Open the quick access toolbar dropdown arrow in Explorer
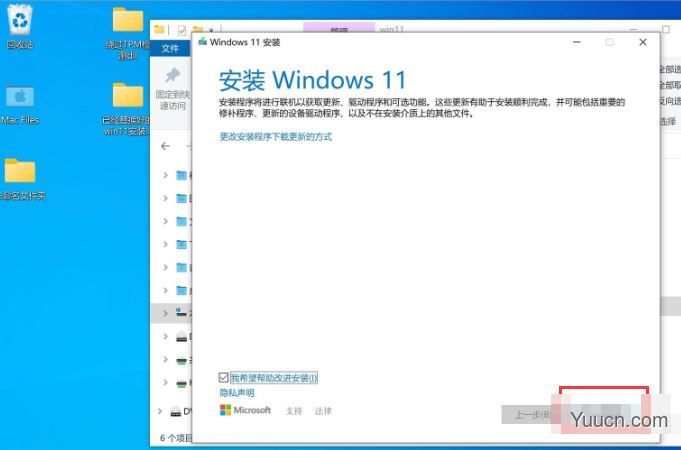The image size is (681, 450). tap(212, 30)
